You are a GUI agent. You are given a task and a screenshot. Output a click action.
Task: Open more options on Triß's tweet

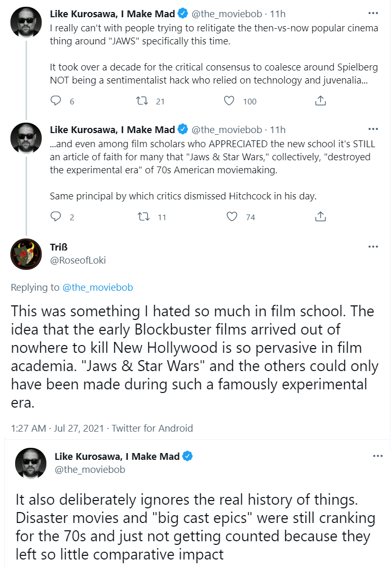click(x=373, y=247)
